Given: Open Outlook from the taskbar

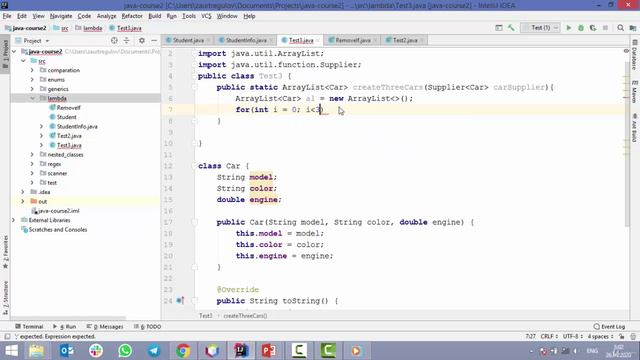Looking at the screenshot, I should click(x=67, y=351).
